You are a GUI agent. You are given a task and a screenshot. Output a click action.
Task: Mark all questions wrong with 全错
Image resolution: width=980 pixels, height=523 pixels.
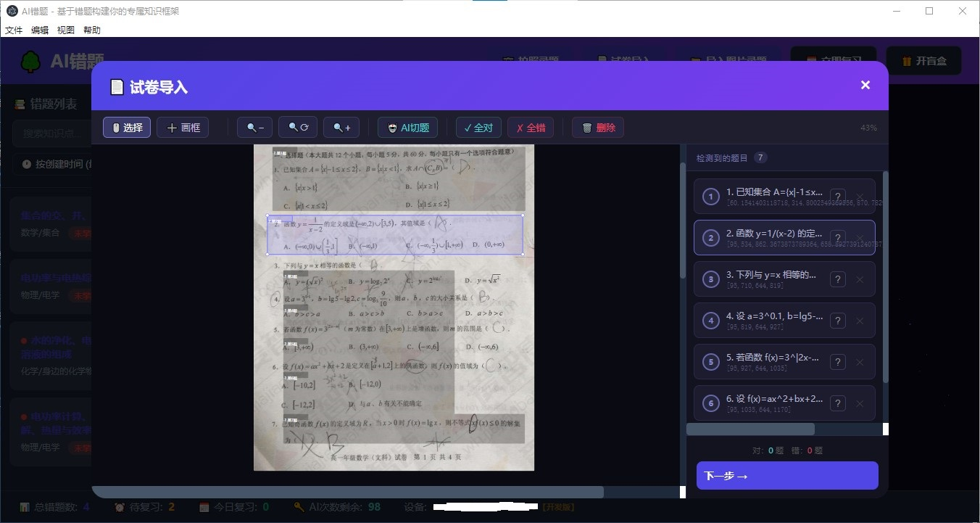pyautogui.click(x=531, y=128)
